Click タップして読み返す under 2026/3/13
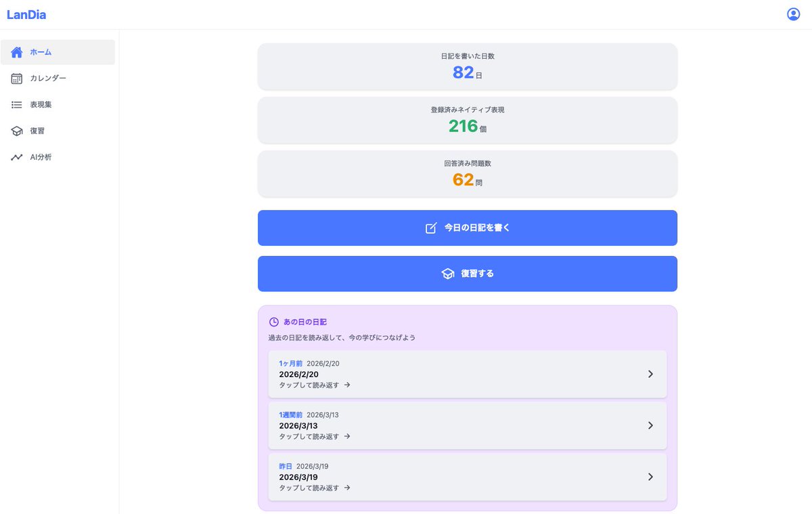This screenshot has width=812, height=514. tap(315, 436)
